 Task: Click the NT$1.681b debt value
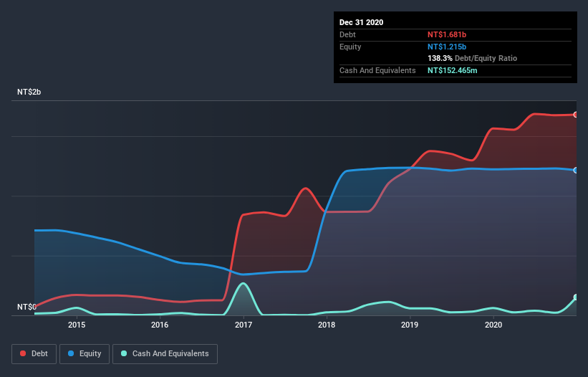(x=447, y=34)
